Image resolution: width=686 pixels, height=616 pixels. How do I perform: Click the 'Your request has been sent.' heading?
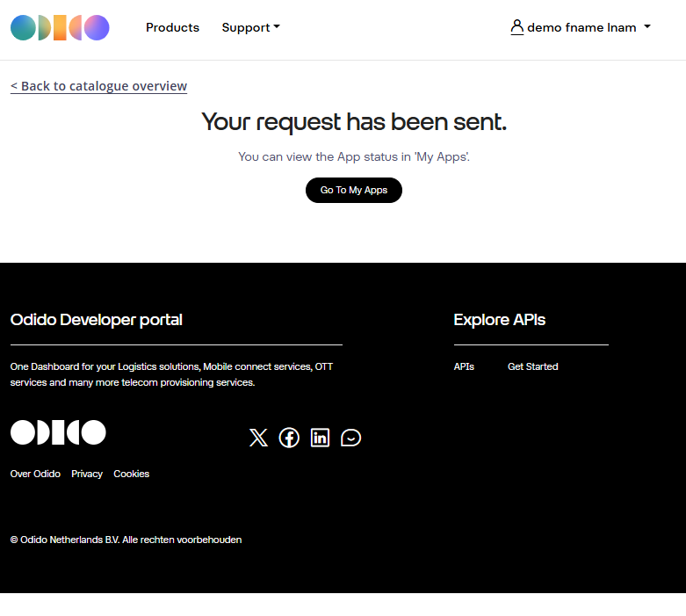(354, 122)
